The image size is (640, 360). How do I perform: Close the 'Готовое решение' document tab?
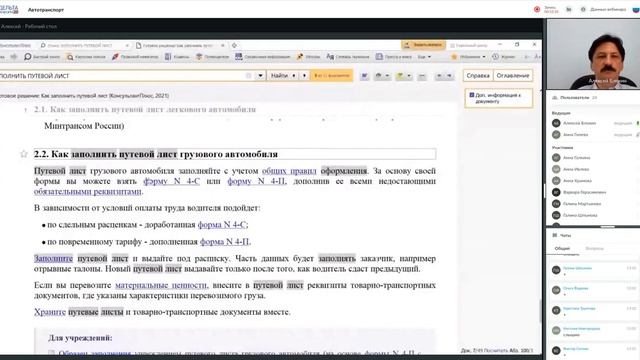(x=223, y=45)
